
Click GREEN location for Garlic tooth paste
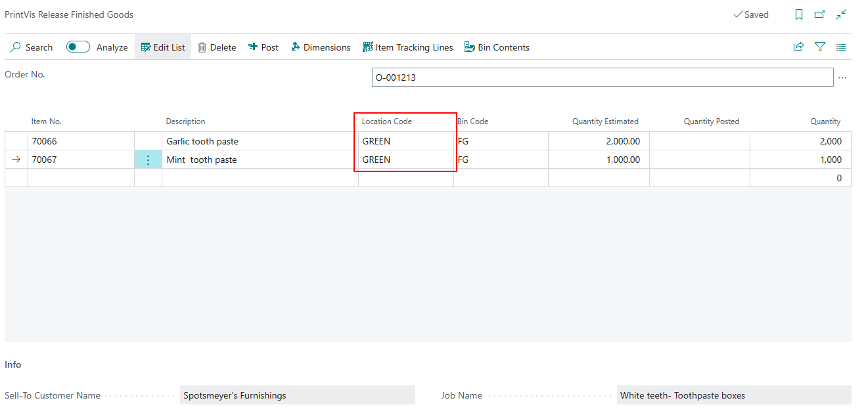click(x=406, y=141)
